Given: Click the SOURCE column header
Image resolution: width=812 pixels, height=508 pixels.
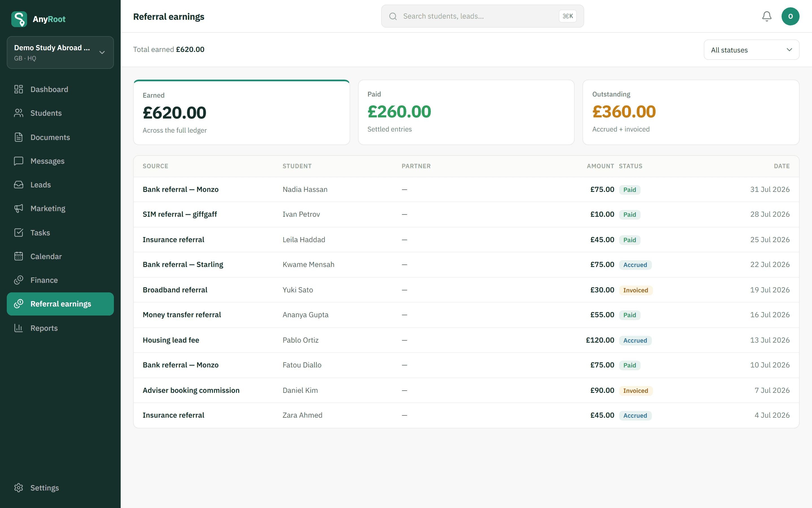Looking at the screenshot, I should [x=155, y=166].
